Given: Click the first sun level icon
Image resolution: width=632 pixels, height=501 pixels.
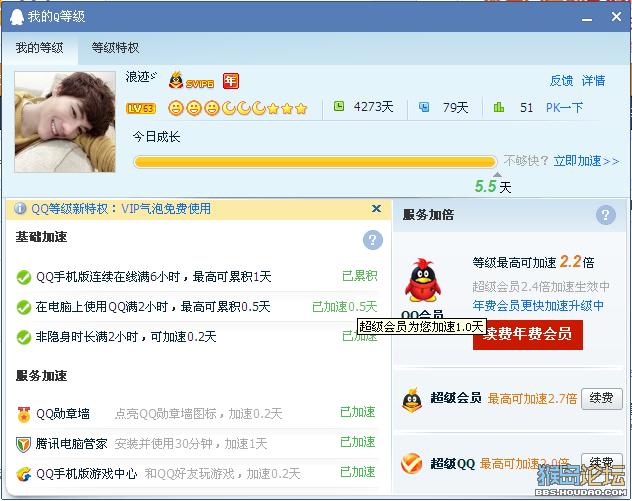Looking at the screenshot, I should (176, 108).
